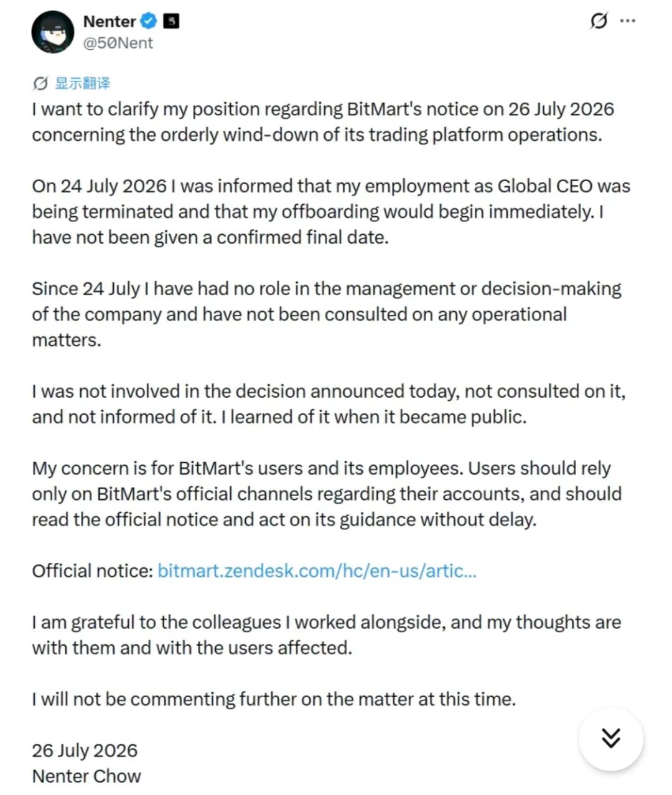Click the Nenter display name
This screenshot has height=795, width=672.
point(110,21)
